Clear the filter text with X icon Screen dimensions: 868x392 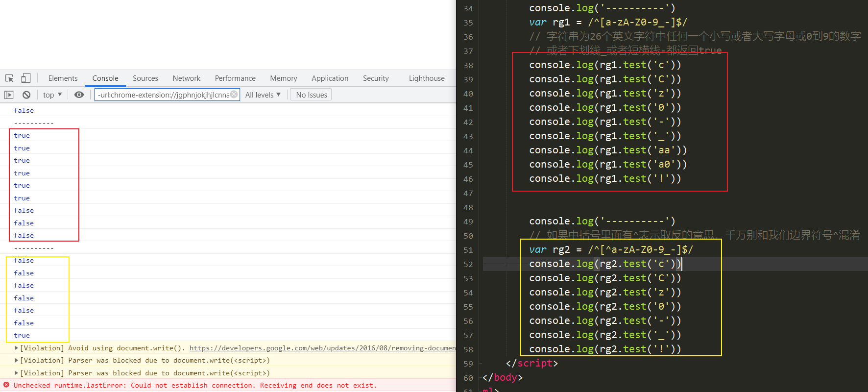234,95
